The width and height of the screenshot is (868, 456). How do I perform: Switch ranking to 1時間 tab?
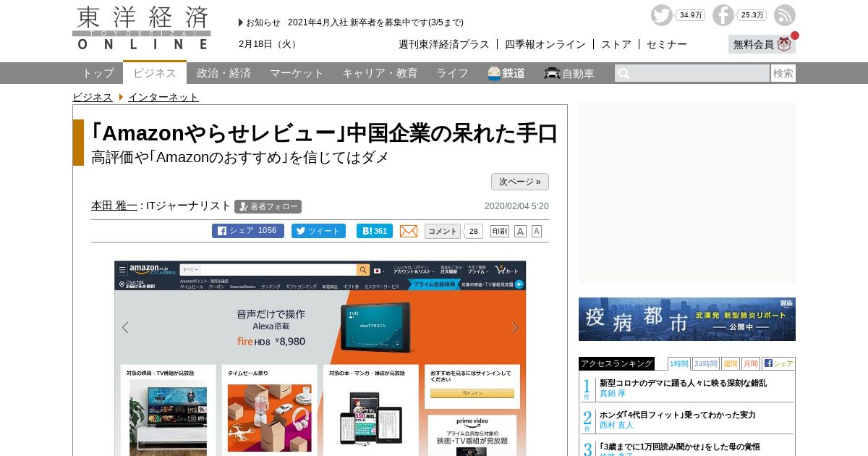click(x=679, y=363)
